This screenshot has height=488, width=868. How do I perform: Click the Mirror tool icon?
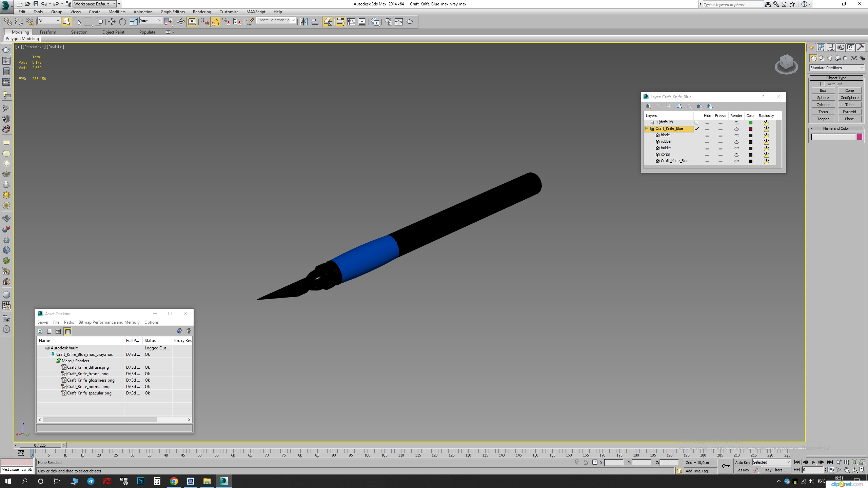(x=303, y=22)
